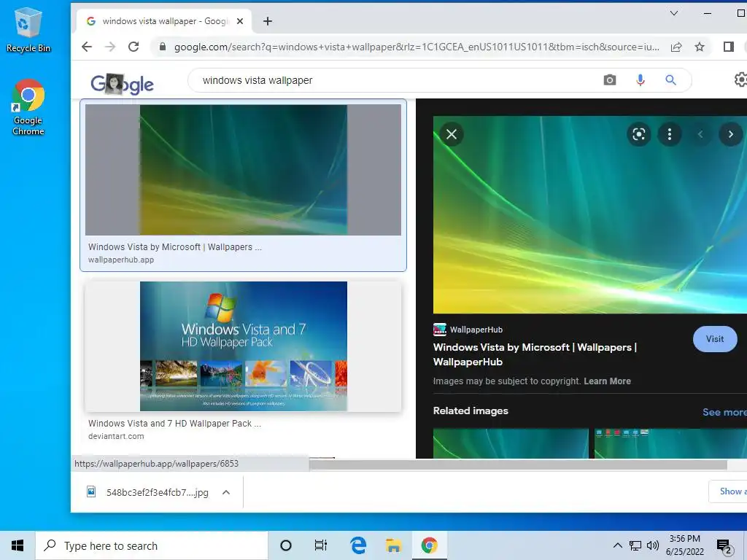Expand the download item options chevron
The height and width of the screenshot is (560, 747).
click(226, 492)
